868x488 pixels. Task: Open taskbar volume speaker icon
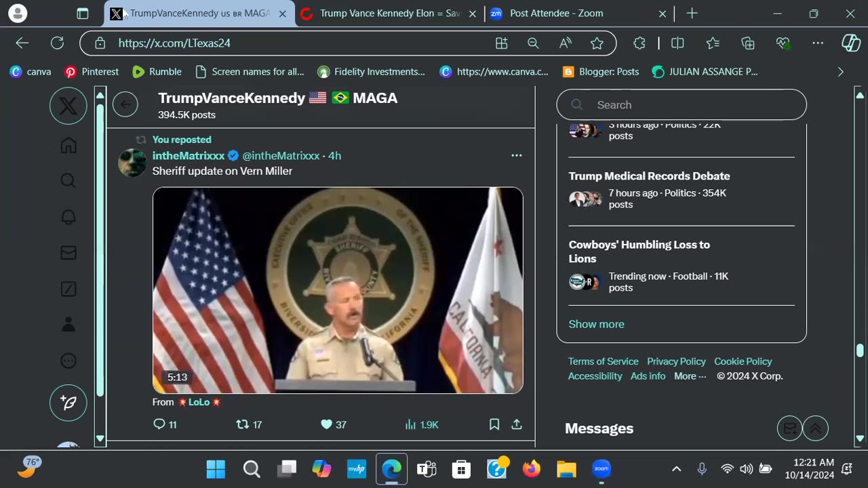click(746, 469)
